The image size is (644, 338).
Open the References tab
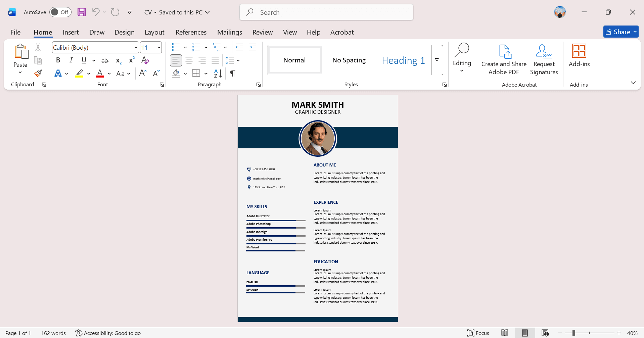coord(191,32)
